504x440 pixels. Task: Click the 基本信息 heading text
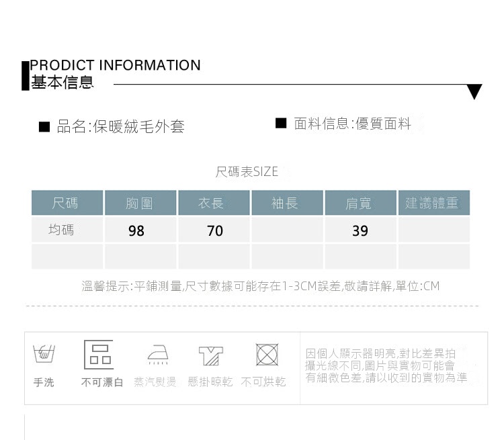pyautogui.click(x=62, y=82)
